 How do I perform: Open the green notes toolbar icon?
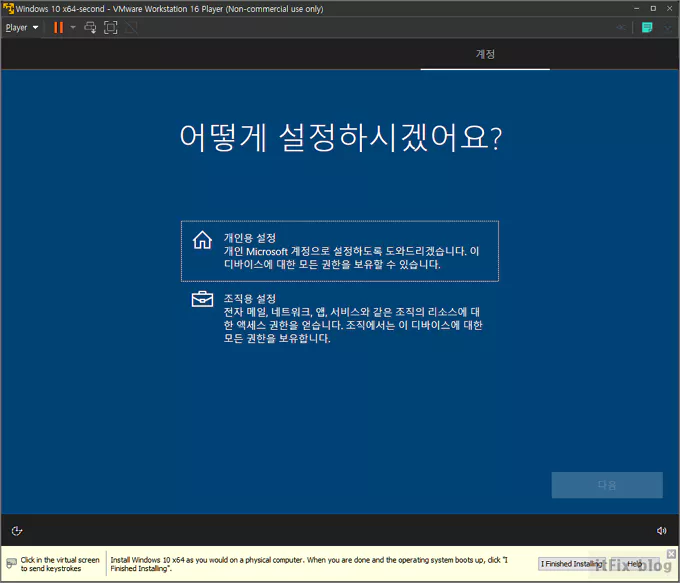(647, 28)
